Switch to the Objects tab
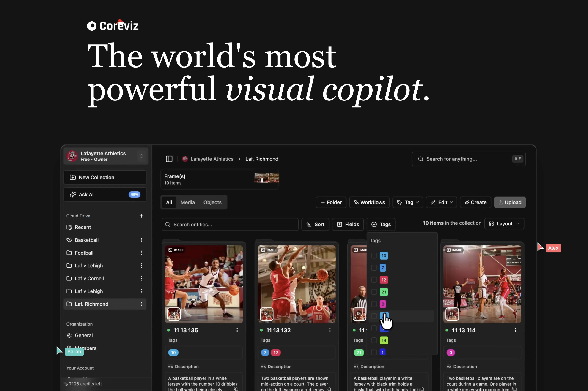Image resolution: width=588 pixels, height=391 pixels. click(212, 202)
